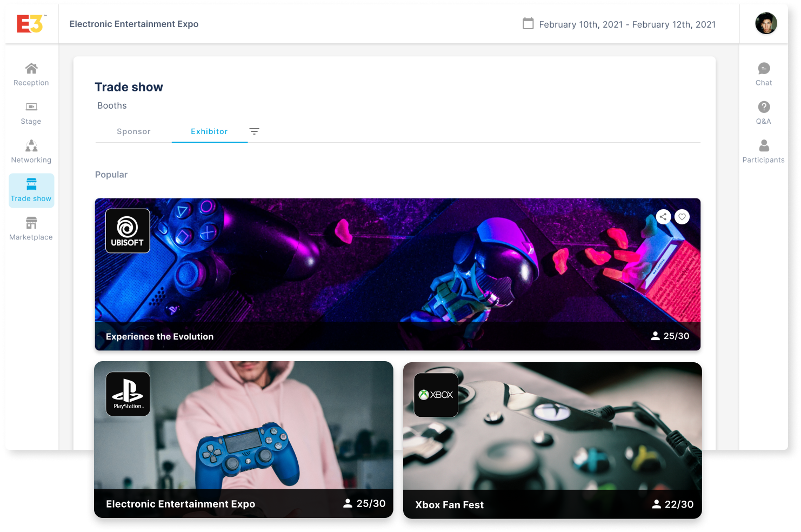This screenshot has height=532, width=801.
Task: Click the Electronic Entertainment Expo booth caption
Action: (x=181, y=504)
